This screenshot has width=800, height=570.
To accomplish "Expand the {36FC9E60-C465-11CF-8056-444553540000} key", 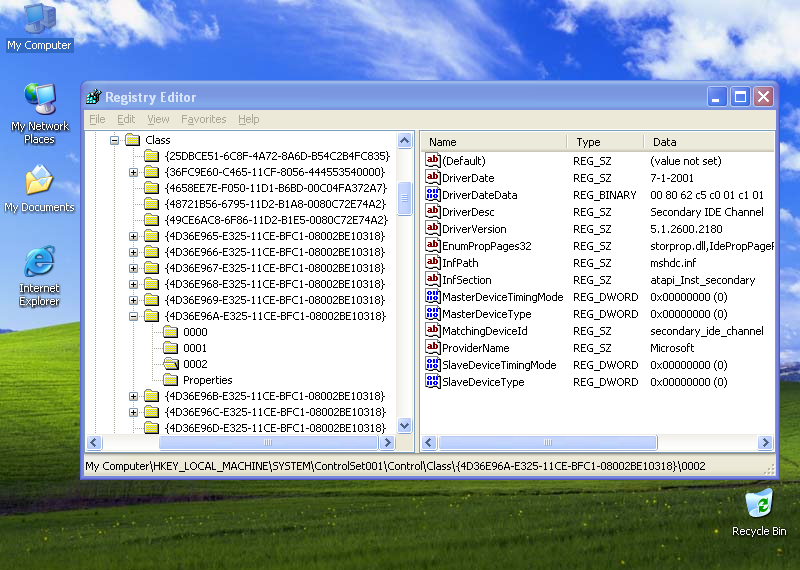I will click(x=133, y=172).
